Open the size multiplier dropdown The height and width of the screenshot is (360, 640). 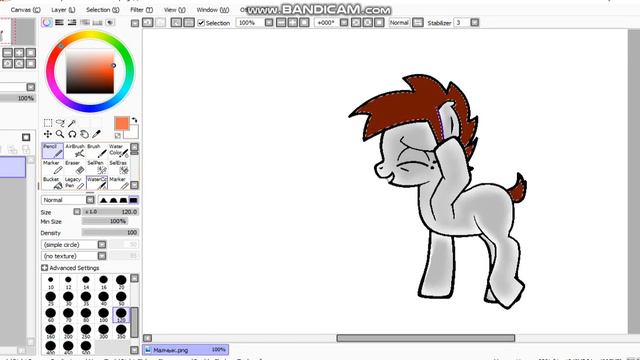[x=77, y=212]
